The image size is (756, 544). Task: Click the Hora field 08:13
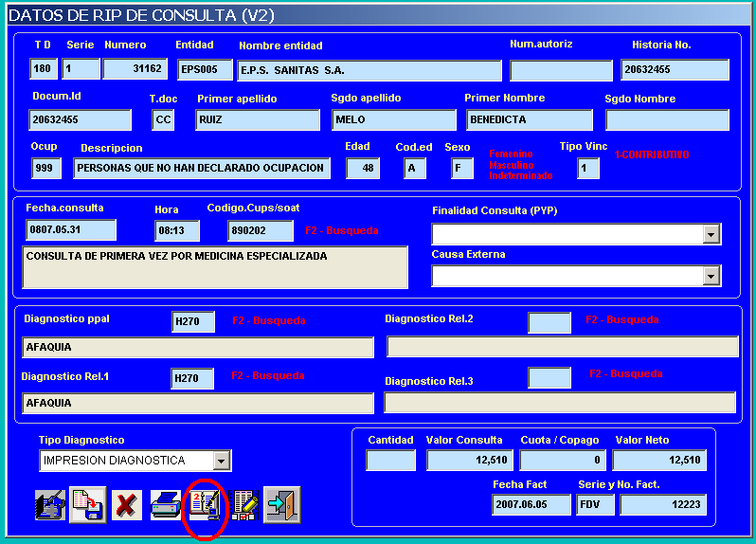(x=177, y=230)
